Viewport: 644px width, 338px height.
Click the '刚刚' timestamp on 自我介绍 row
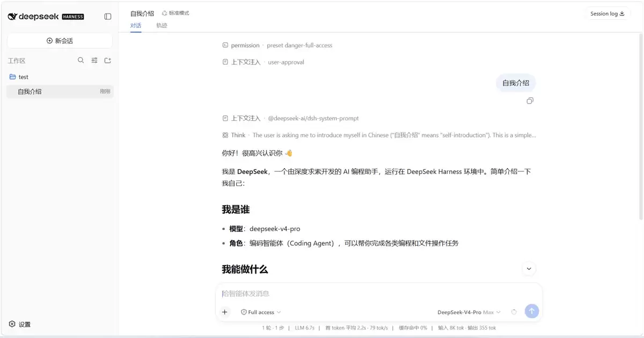point(105,92)
